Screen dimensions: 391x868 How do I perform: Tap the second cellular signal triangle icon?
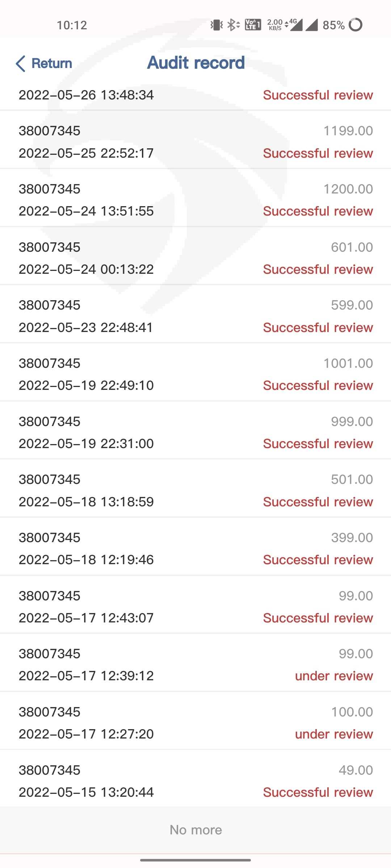311,25
